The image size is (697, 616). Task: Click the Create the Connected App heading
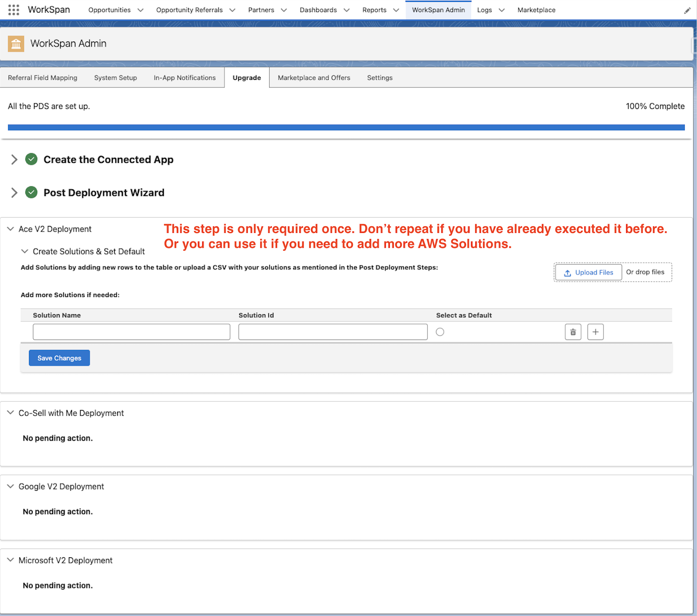pos(108,159)
